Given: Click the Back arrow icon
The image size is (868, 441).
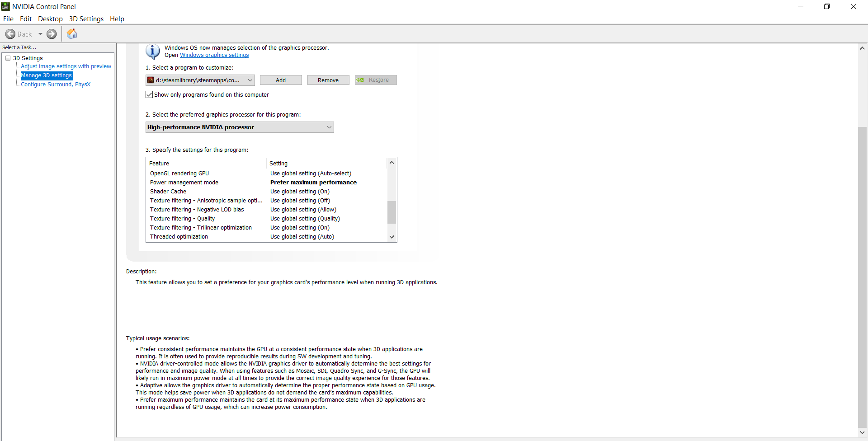Looking at the screenshot, I should coord(10,34).
